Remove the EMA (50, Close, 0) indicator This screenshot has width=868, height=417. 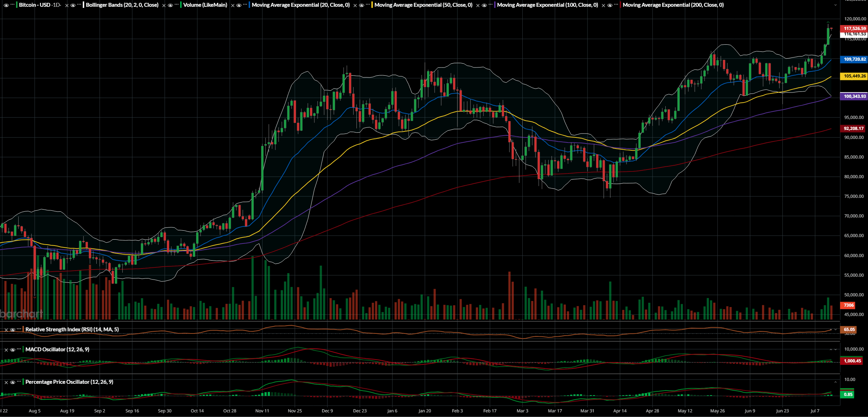(355, 5)
